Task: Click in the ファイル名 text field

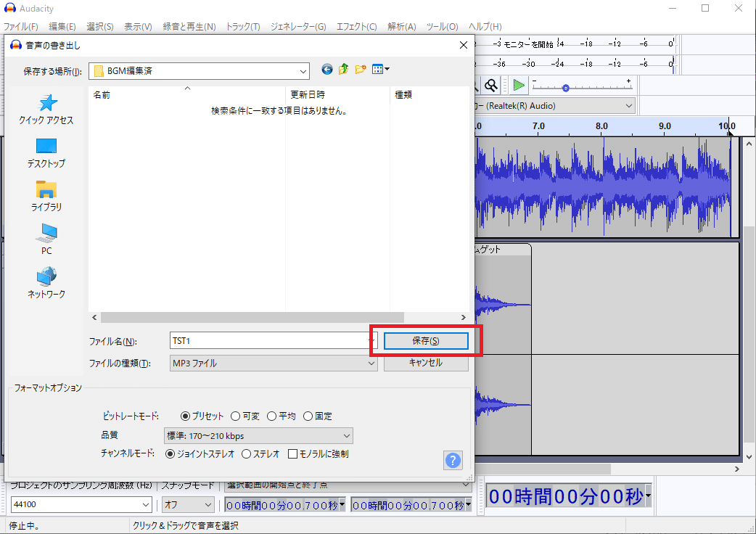Action: pos(268,341)
